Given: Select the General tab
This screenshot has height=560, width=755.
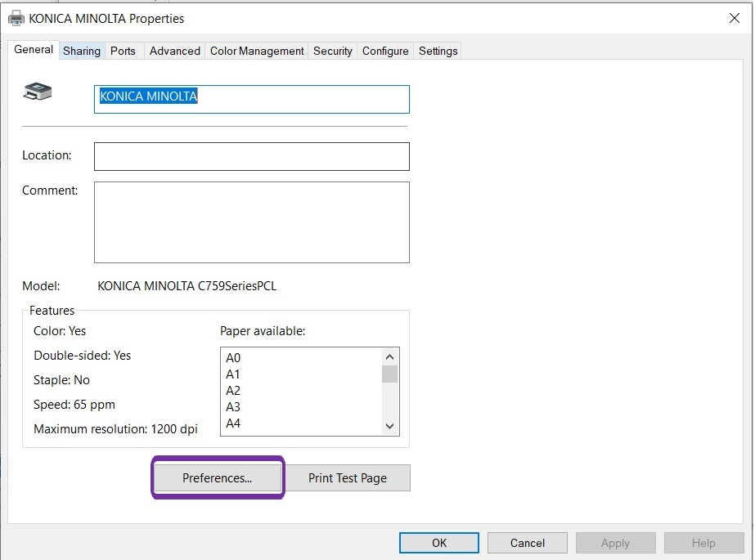Looking at the screenshot, I should 33,49.
